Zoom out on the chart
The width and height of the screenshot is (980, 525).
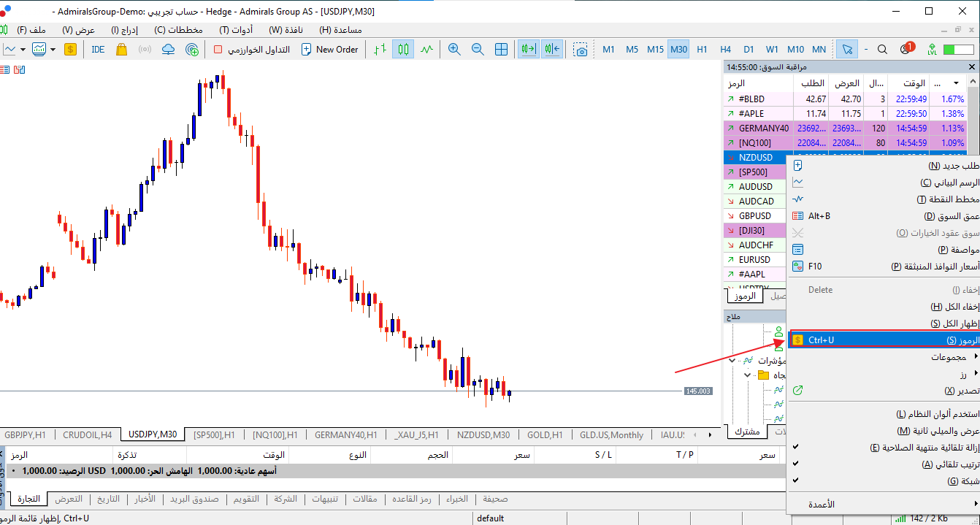point(478,50)
